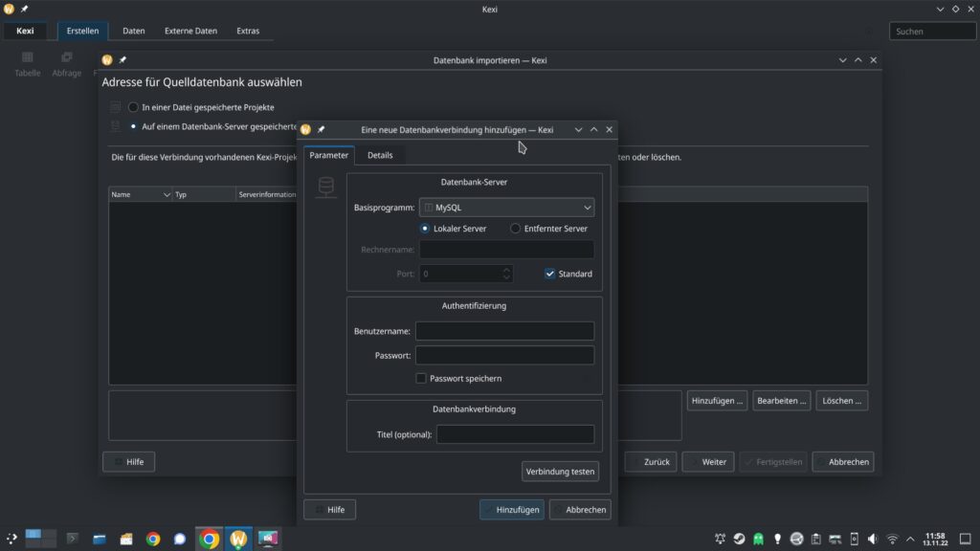Open the notifications bell in system tray
Image resolution: width=980 pixels, height=551 pixels.
pyautogui.click(x=720, y=539)
